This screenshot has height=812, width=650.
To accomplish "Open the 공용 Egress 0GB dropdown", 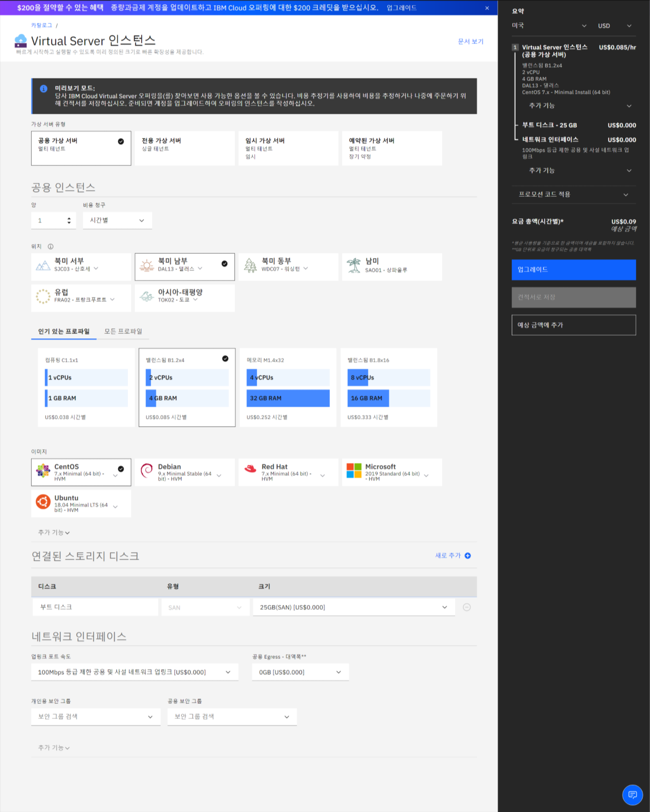I will click(300, 672).
